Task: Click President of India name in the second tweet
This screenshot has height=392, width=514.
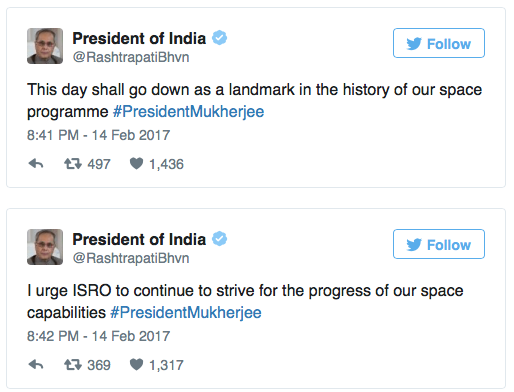Action: (x=139, y=239)
